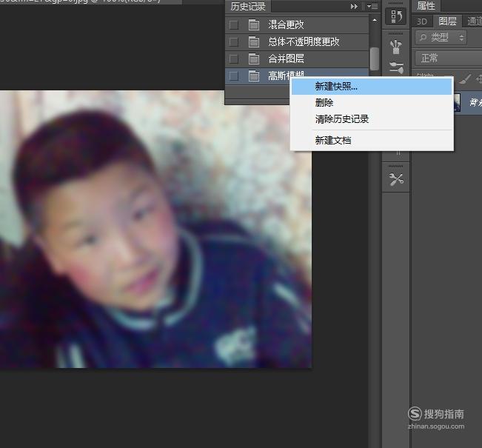
Task: Select the background layer thumbnail
Action: 457,102
